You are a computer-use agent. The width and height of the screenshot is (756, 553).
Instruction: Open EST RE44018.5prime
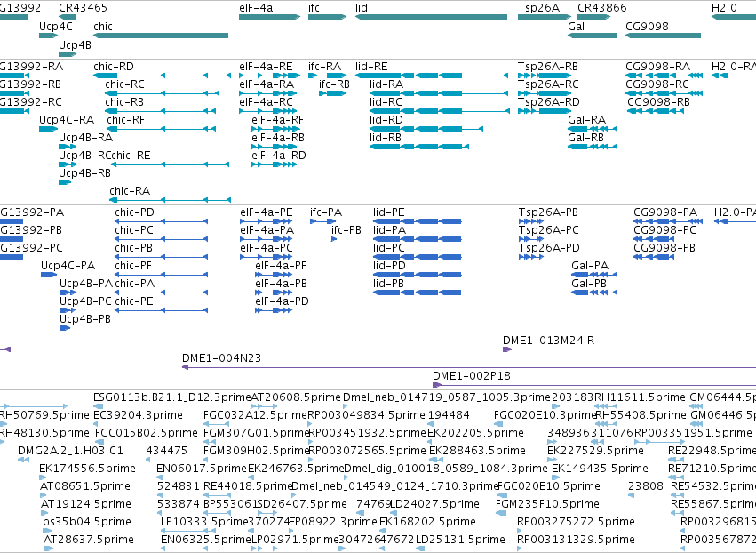point(217,495)
